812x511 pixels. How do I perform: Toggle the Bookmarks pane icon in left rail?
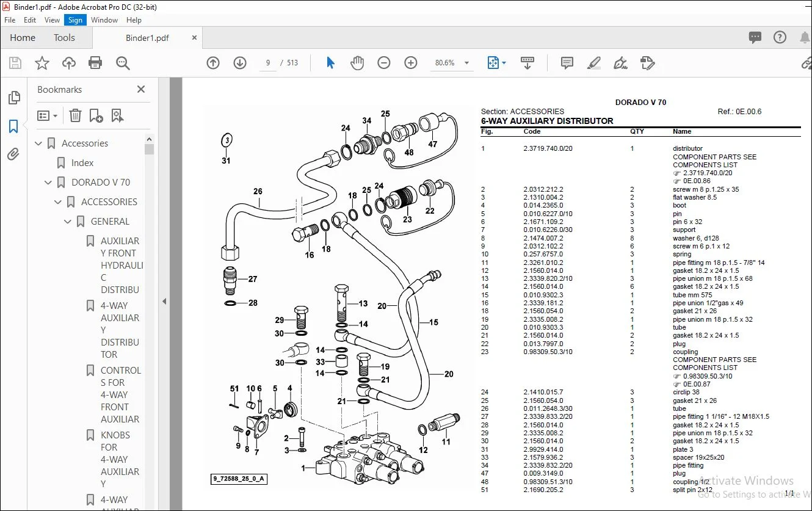[x=13, y=126]
